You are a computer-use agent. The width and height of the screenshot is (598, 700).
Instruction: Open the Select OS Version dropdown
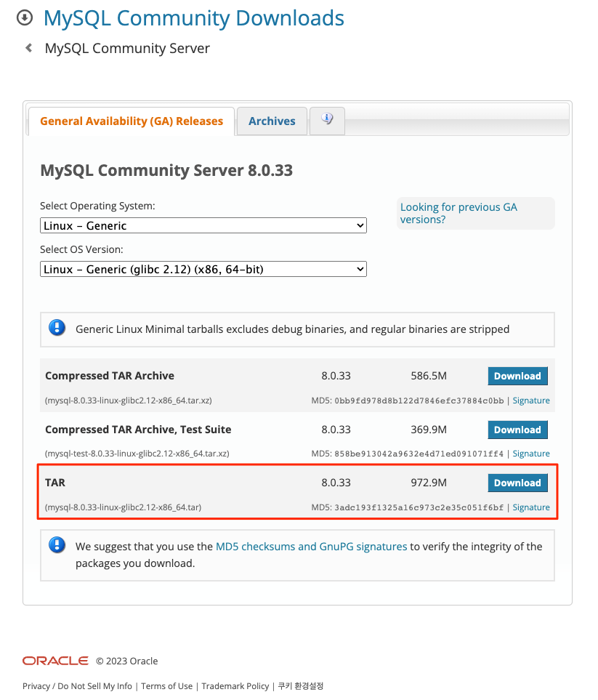[x=203, y=269]
